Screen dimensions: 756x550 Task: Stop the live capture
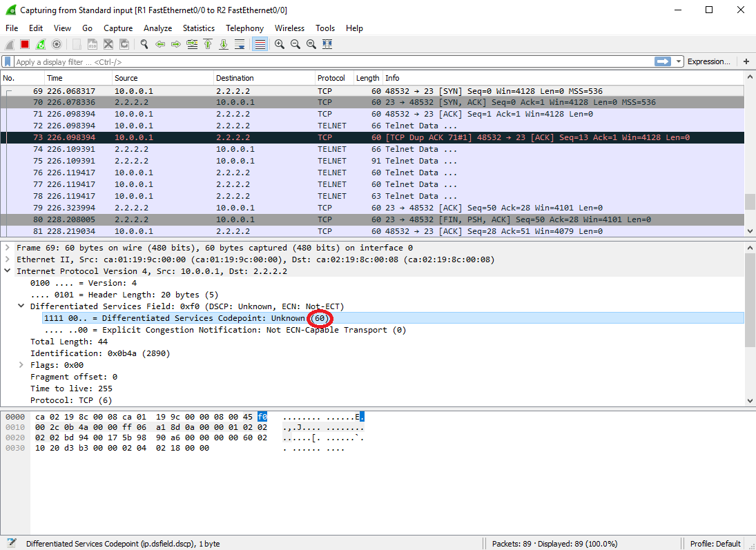point(23,43)
